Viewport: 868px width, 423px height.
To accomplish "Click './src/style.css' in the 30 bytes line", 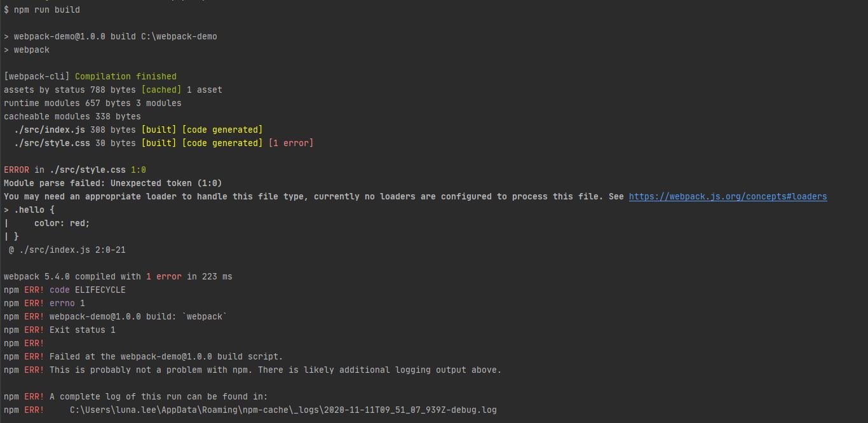I will (x=51, y=144).
